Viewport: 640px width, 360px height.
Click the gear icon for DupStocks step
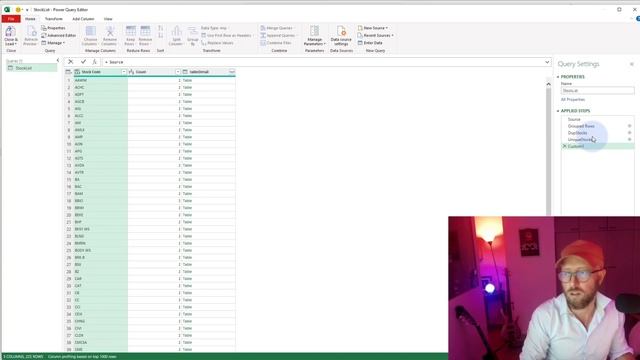coord(629,133)
